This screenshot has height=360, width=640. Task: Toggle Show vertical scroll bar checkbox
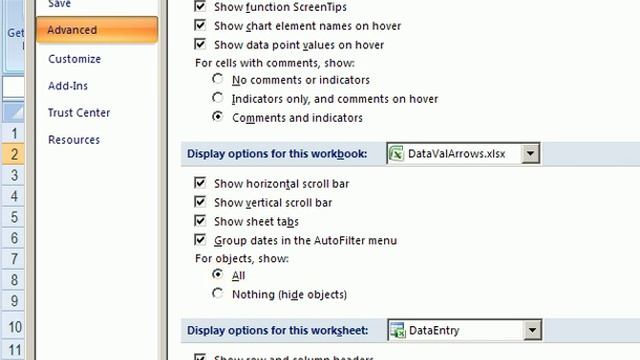pos(200,202)
